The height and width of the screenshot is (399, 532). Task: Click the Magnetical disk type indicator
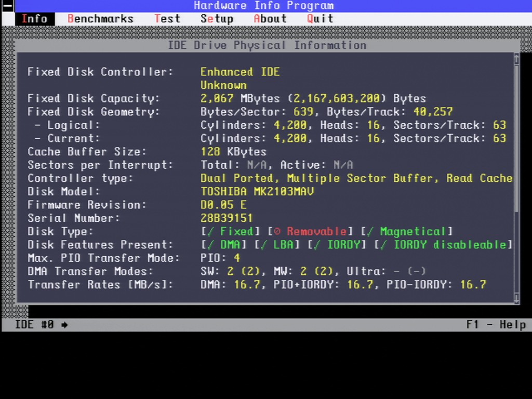pos(406,231)
